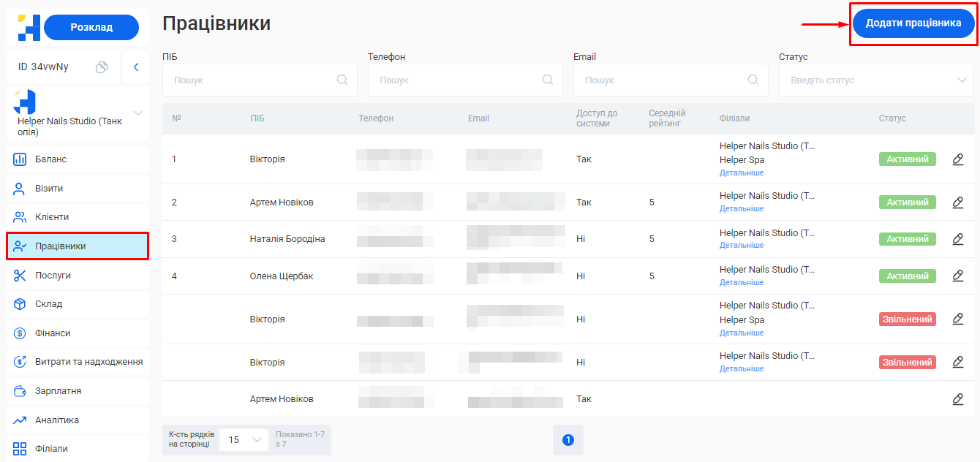Viewport: 980px width, 462px height.
Task: Open Аналітика in the sidebar
Action: pos(78,420)
